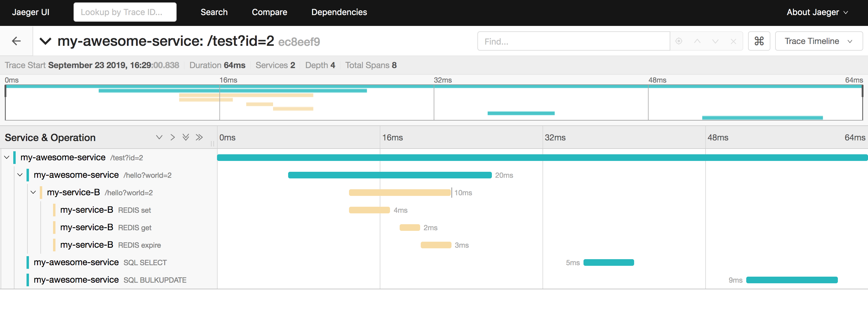Click the Services 2 label
The width and height of the screenshot is (868, 311).
275,65
